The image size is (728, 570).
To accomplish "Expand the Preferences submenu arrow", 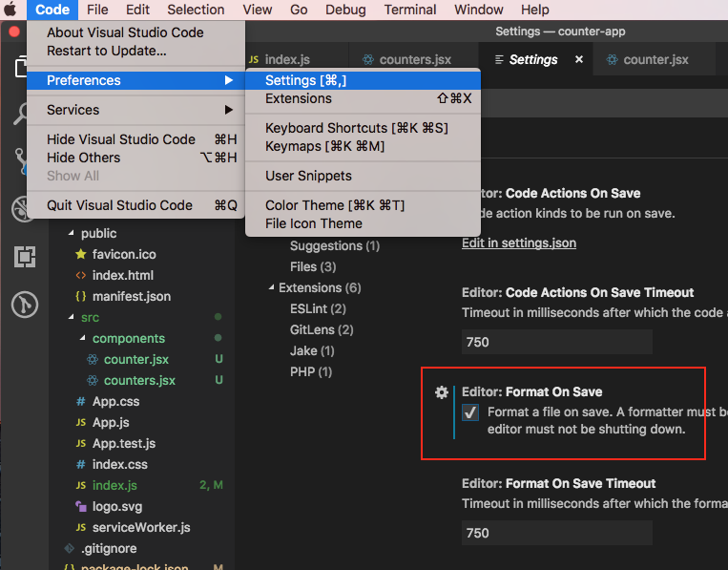I will 228,80.
